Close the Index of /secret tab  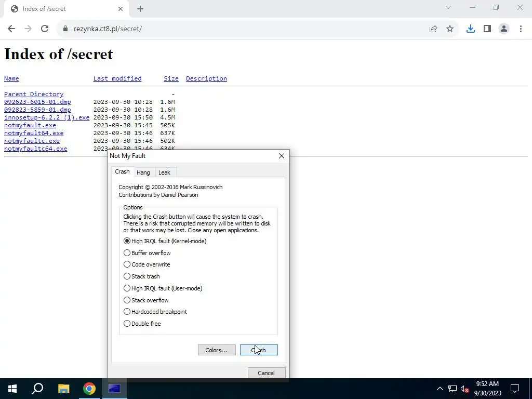point(121,9)
